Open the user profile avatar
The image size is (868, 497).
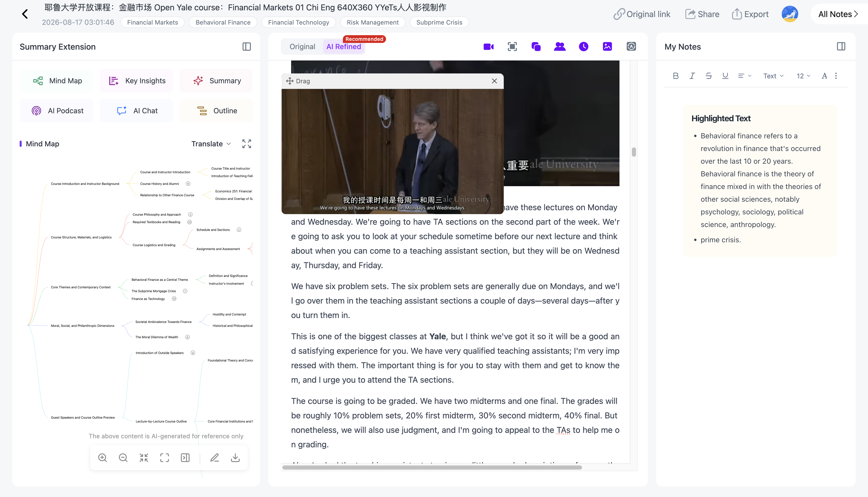(790, 14)
